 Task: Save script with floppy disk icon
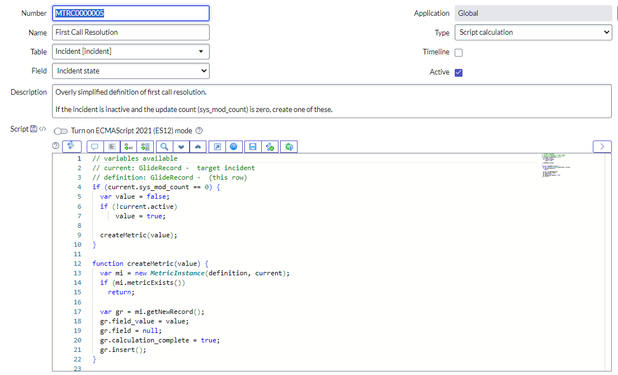point(253,147)
